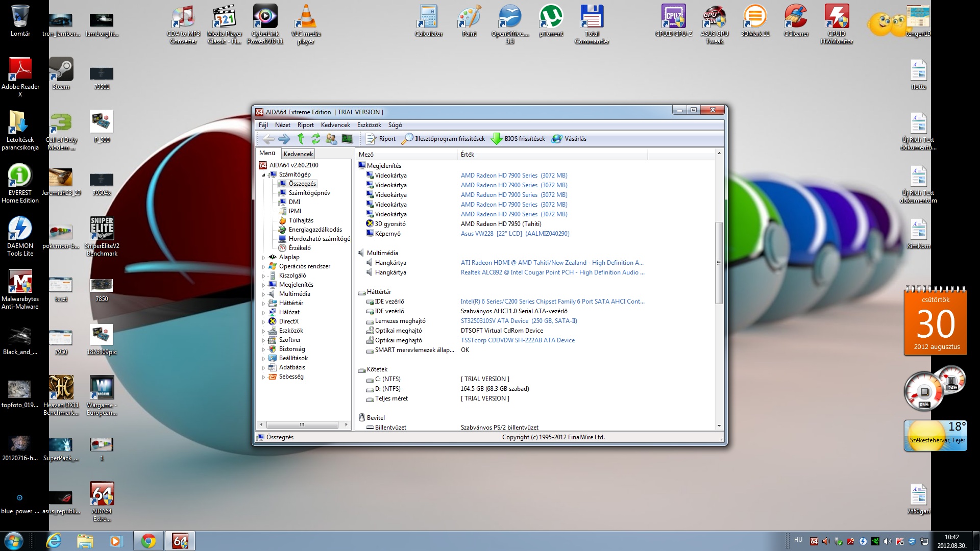
Task: Select the Biztonság tree item
Action: (x=292, y=349)
